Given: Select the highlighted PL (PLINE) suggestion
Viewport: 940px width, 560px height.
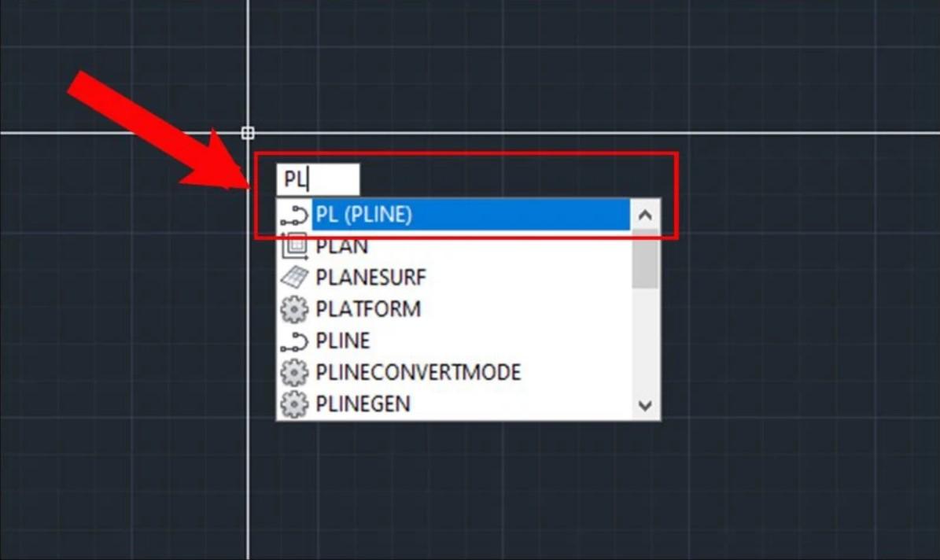Looking at the screenshot, I should [470, 215].
